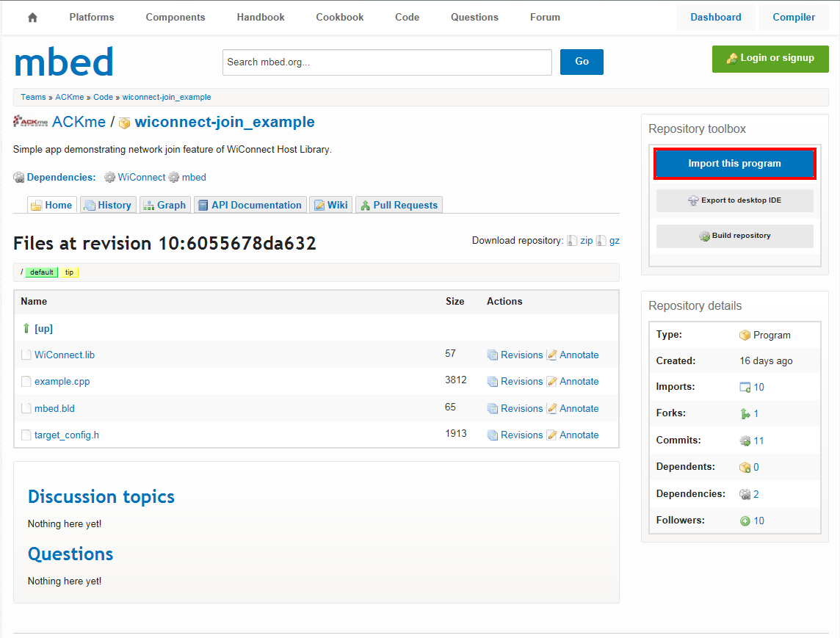The height and width of the screenshot is (638, 840).
Task: Click the Forks icon in repository details
Action: (745, 414)
